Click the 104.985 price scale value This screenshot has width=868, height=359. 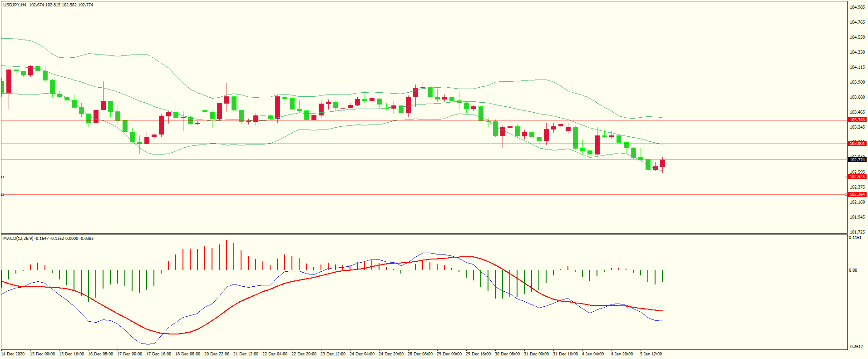point(857,7)
